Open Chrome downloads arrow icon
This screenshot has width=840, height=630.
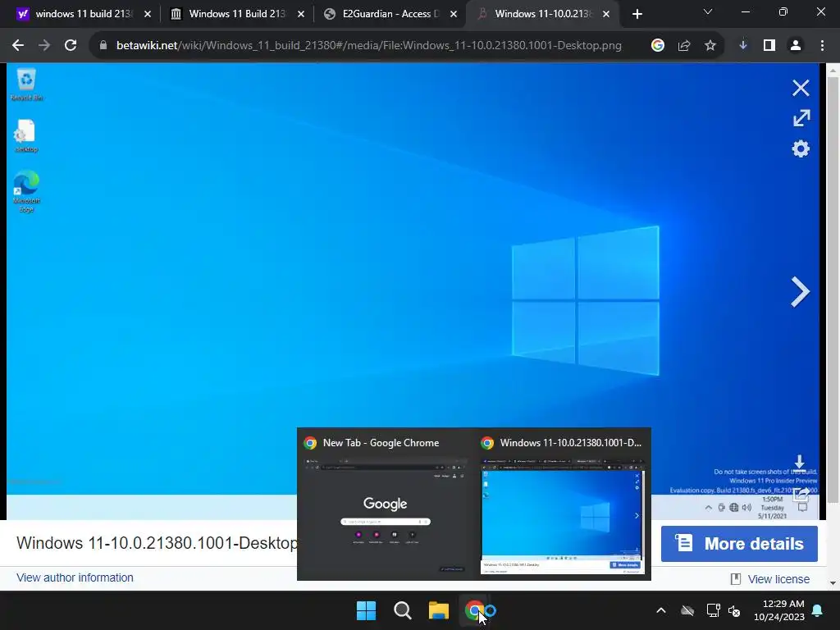click(743, 46)
